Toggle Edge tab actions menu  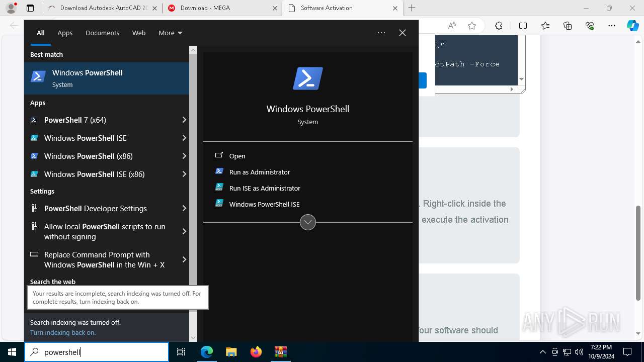(x=30, y=8)
